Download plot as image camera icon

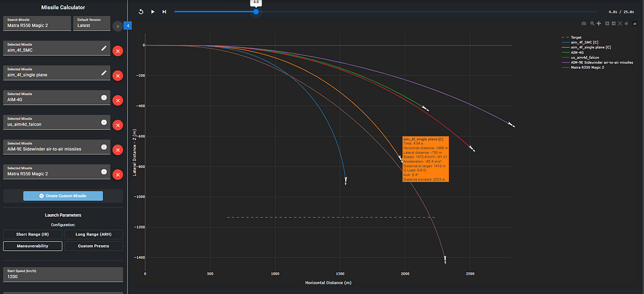pyautogui.click(x=584, y=23)
